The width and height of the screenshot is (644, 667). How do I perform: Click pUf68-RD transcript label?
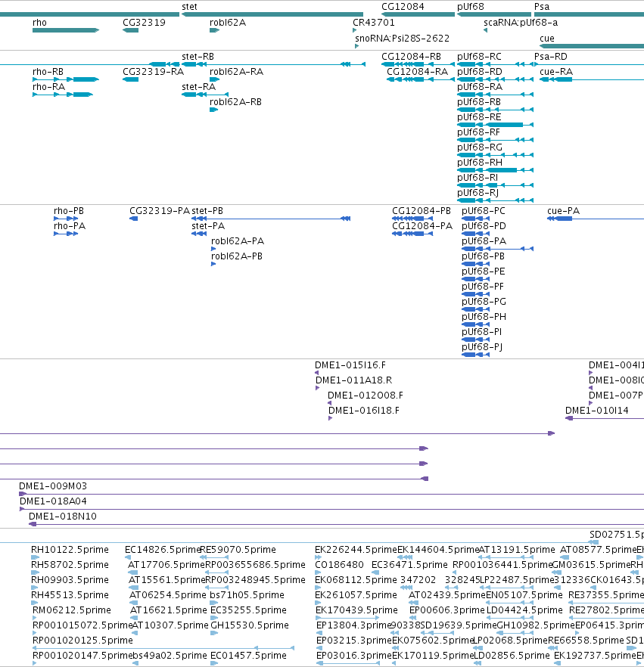(480, 71)
